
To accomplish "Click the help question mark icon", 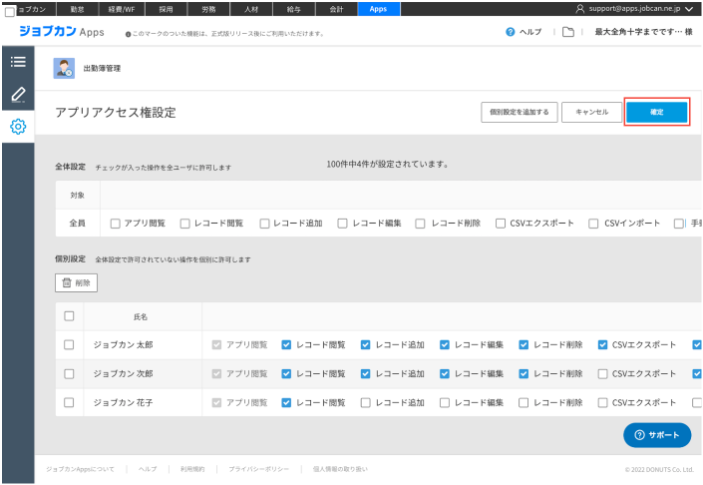I will [x=511, y=33].
